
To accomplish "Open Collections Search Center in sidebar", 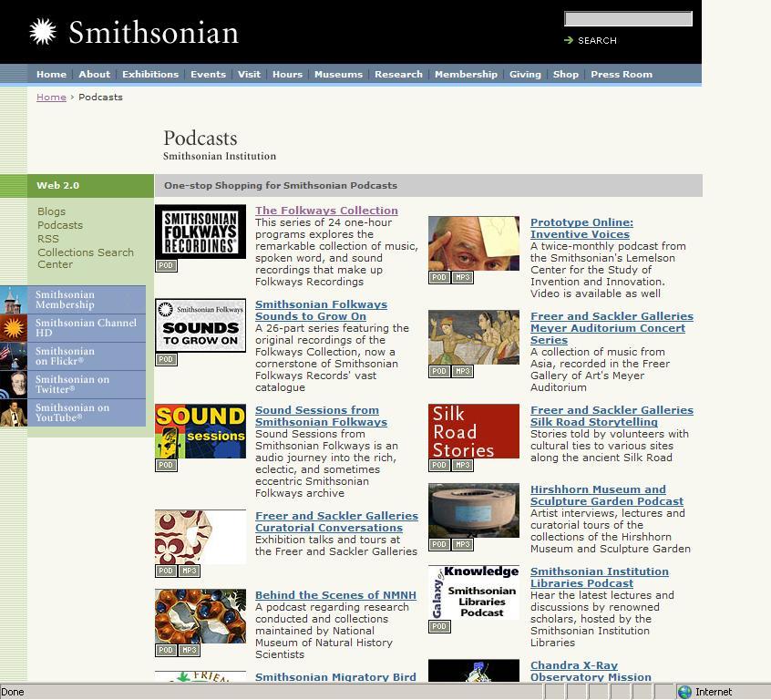I will pos(85,259).
